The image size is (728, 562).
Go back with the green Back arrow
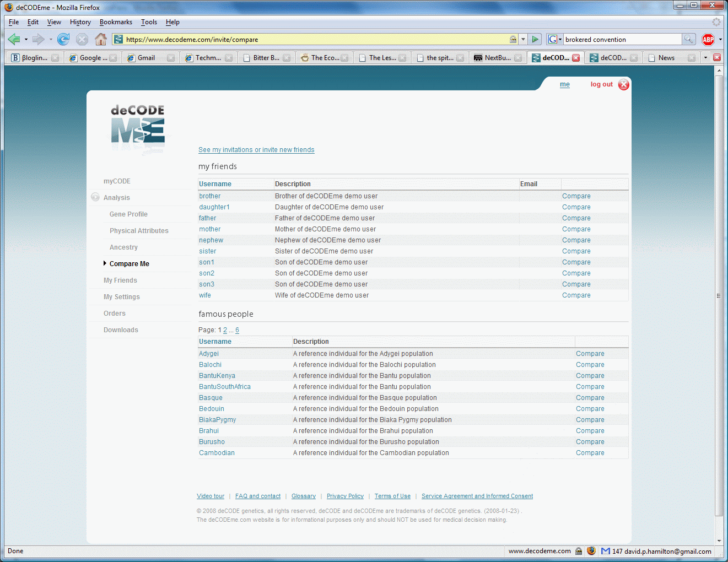(x=14, y=39)
